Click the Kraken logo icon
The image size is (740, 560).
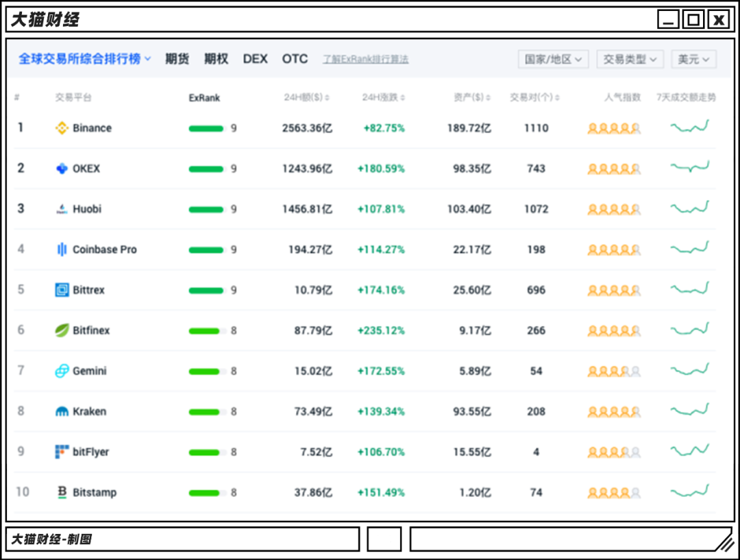(62, 411)
